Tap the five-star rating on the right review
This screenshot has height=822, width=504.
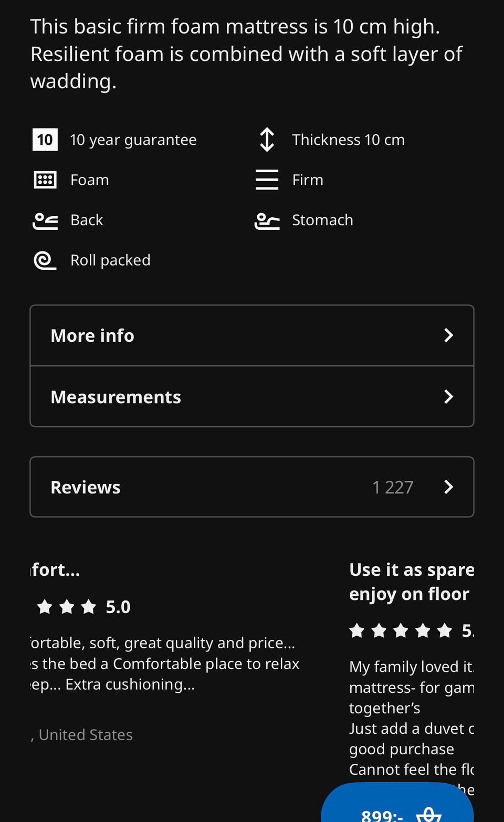tap(401, 630)
